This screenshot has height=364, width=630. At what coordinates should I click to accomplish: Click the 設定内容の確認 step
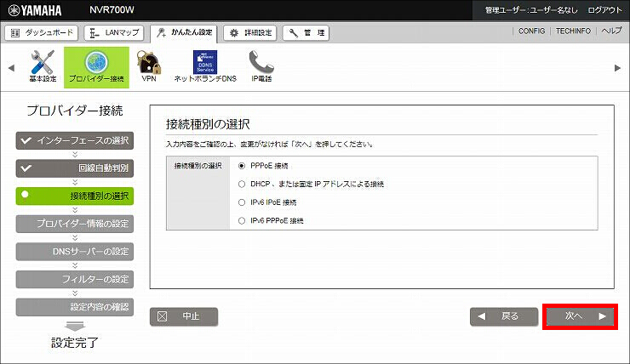[x=75, y=307]
